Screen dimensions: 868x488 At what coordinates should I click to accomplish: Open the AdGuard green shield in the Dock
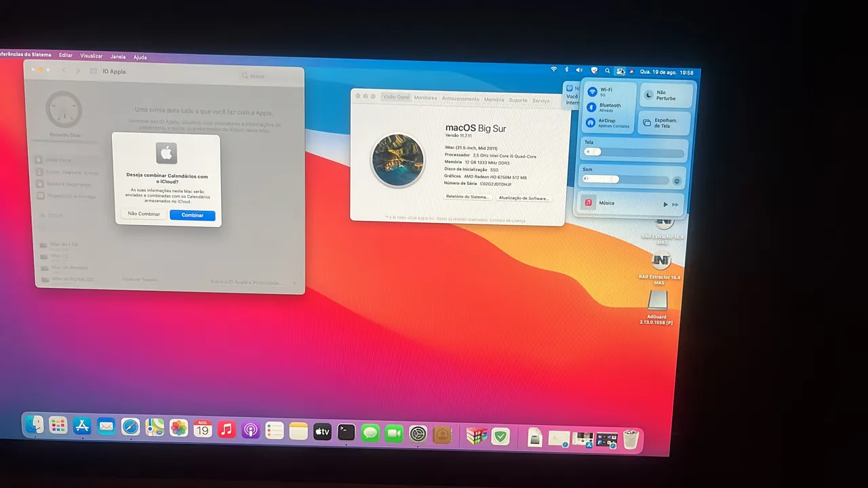tap(500, 436)
